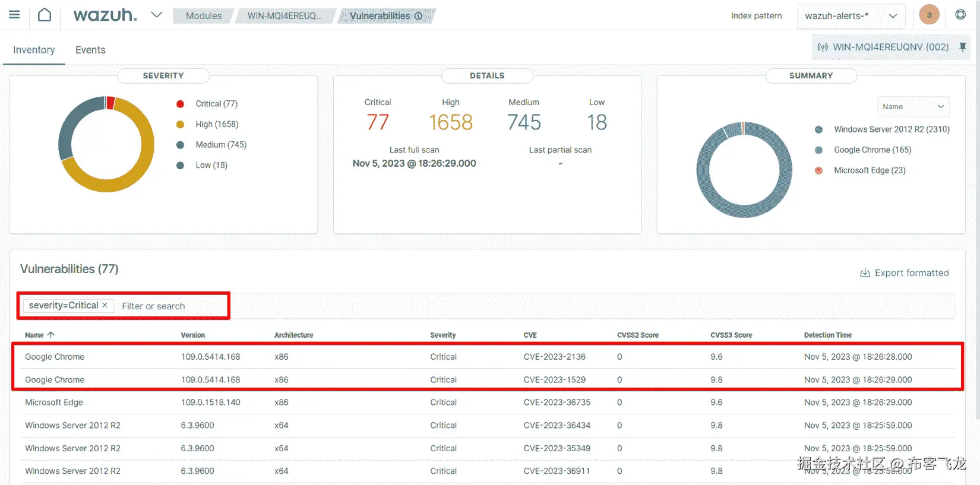The image size is (980, 485).
Task: Open the help globe icon
Action: pos(960,15)
